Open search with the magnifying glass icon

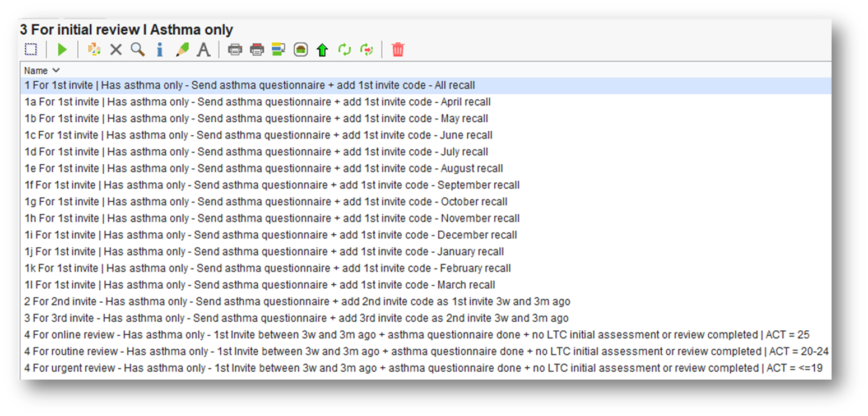138,50
